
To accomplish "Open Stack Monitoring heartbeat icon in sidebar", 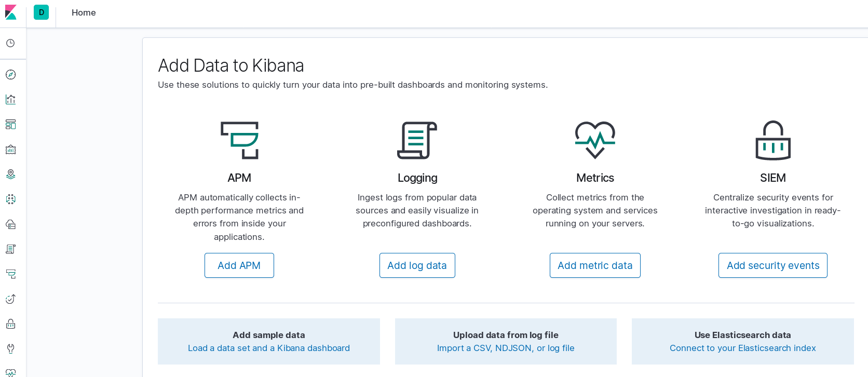I will point(10,372).
